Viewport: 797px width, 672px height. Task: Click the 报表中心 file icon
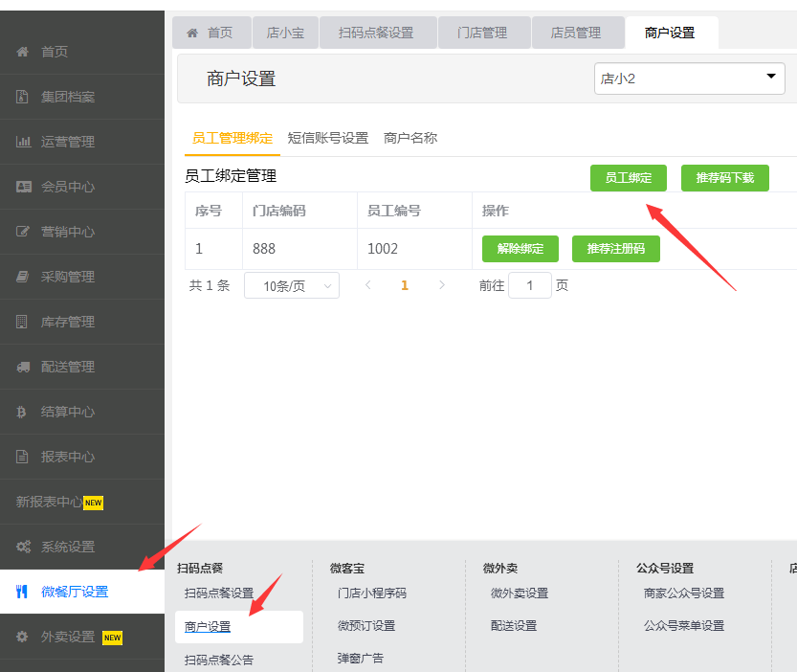22,457
